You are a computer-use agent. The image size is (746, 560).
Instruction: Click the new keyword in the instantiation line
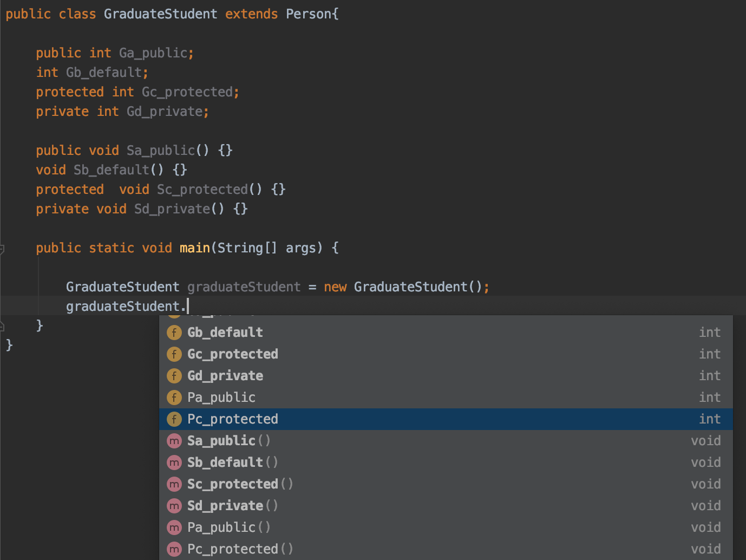pyautogui.click(x=335, y=287)
